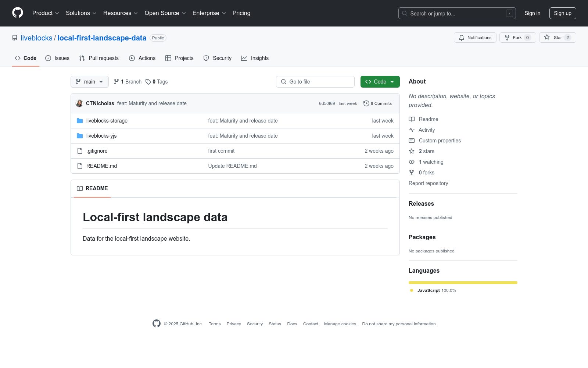This screenshot has height=368, width=588.
Task: Open the green Code dropdown button
Action: point(380,82)
